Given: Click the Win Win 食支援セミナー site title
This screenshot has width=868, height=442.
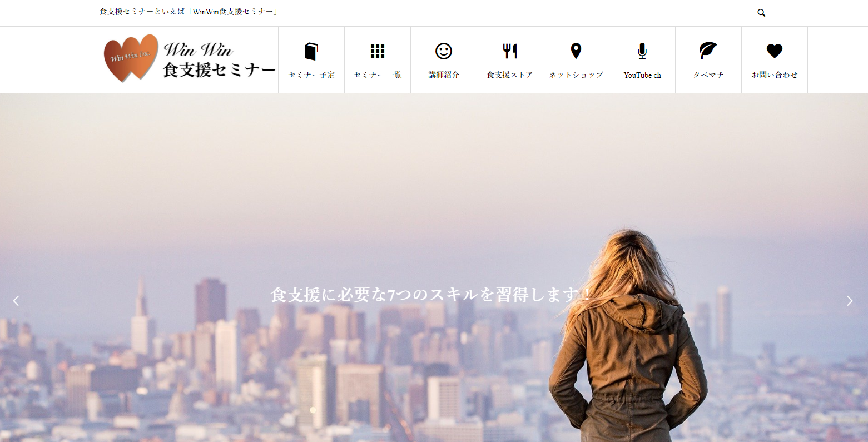Looking at the screenshot, I should click(219, 59).
